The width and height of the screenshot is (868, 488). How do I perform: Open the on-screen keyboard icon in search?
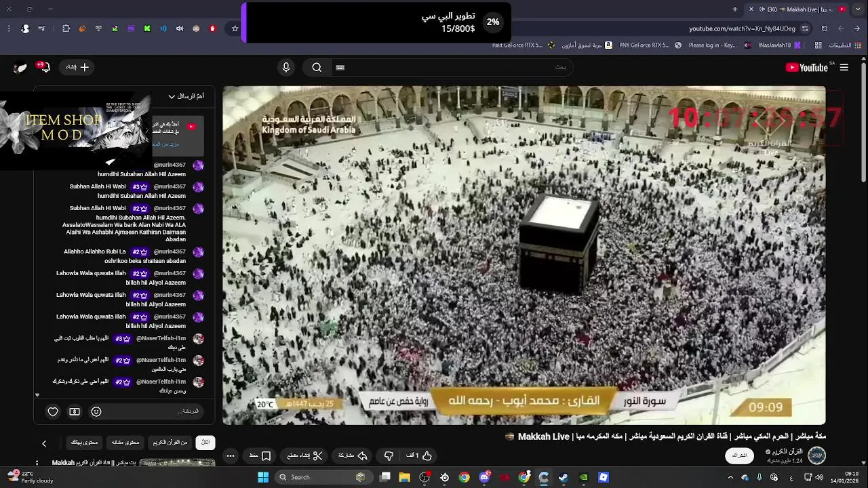click(x=340, y=67)
